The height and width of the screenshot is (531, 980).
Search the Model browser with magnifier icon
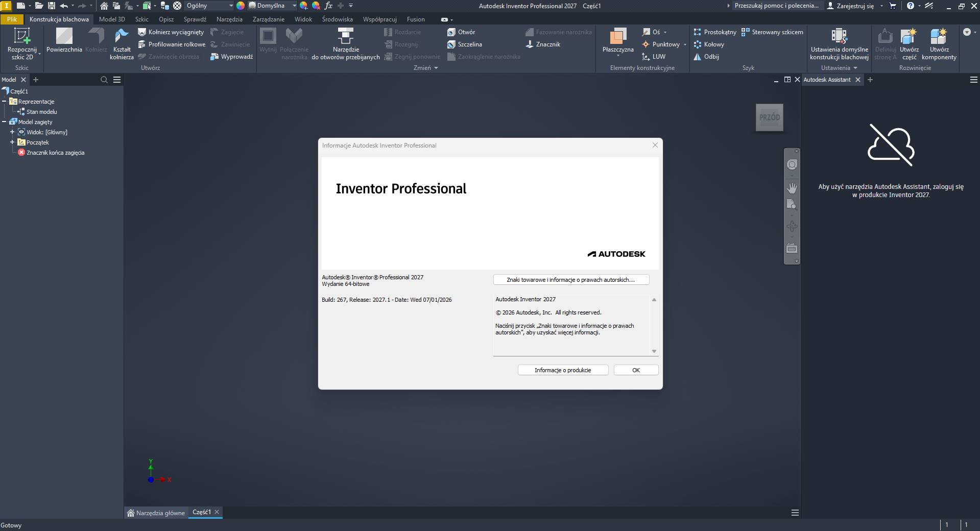coord(104,80)
